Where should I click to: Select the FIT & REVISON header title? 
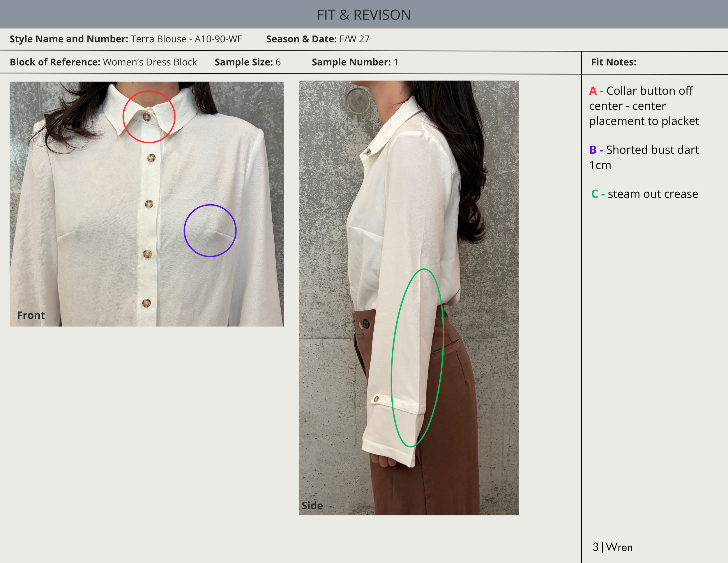click(x=364, y=15)
